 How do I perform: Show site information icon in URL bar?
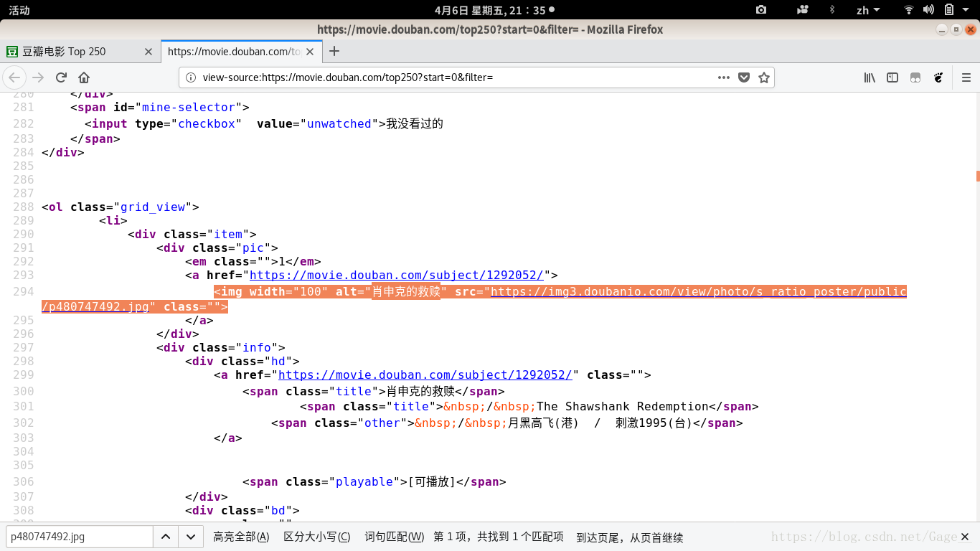pos(191,77)
